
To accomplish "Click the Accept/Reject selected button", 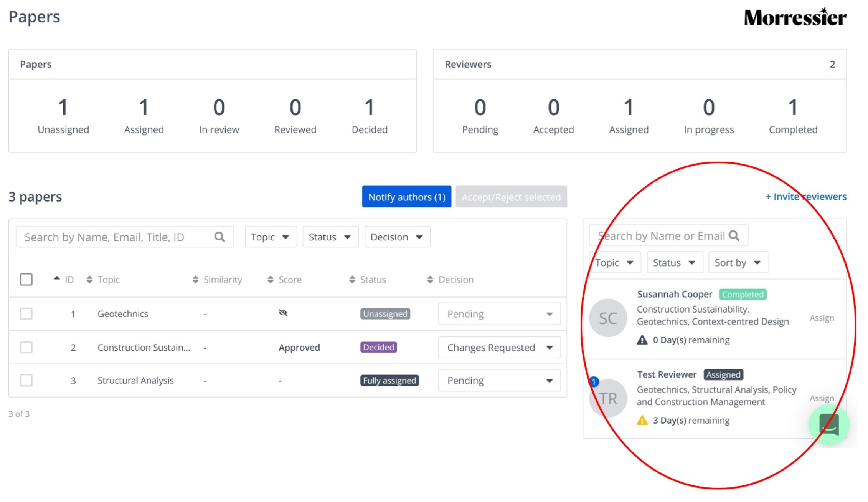I will click(511, 197).
